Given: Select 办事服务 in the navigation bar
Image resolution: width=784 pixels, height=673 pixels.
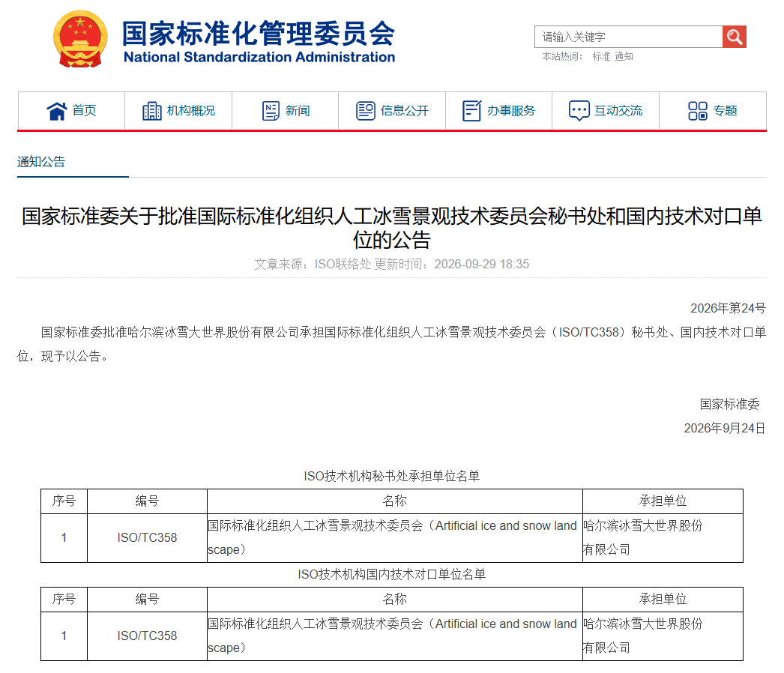Looking at the screenshot, I should (499, 110).
